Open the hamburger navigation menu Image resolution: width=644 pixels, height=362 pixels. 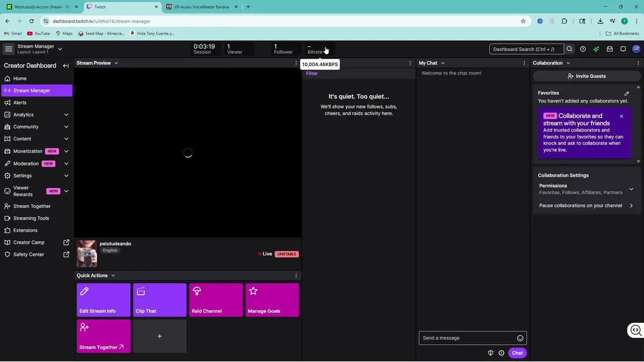pyautogui.click(x=9, y=49)
